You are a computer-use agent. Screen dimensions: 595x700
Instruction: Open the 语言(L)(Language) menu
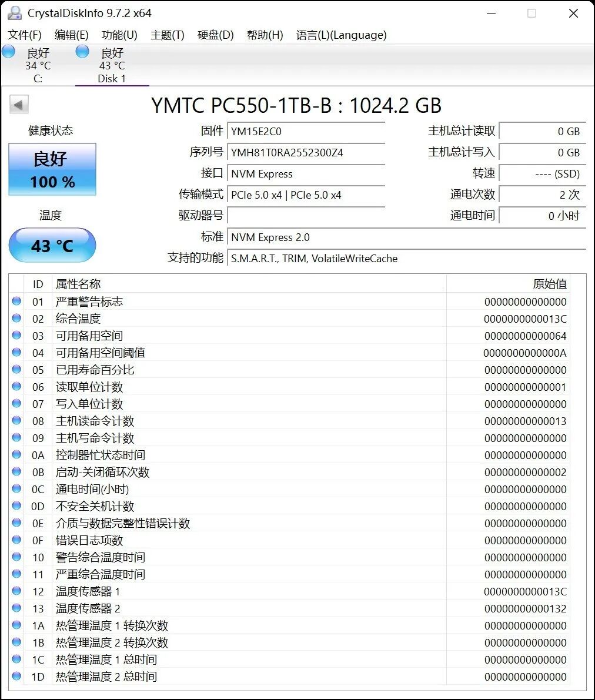pyautogui.click(x=341, y=35)
